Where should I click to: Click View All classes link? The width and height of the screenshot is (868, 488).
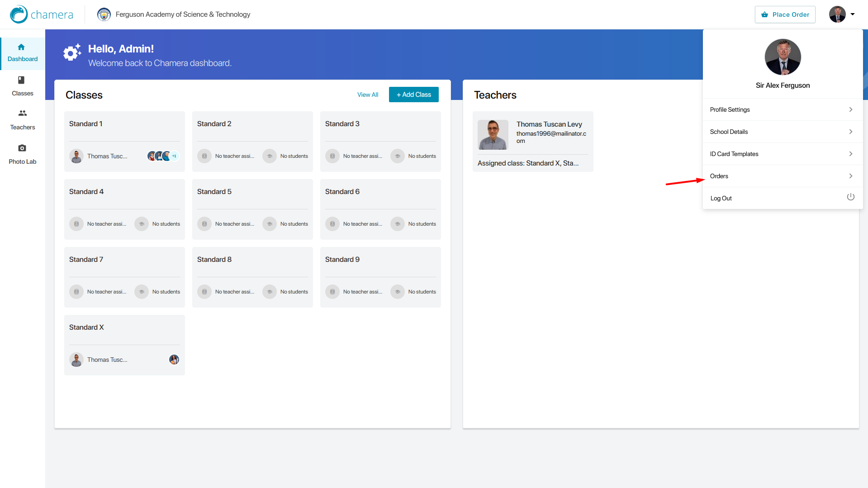(367, 95)
